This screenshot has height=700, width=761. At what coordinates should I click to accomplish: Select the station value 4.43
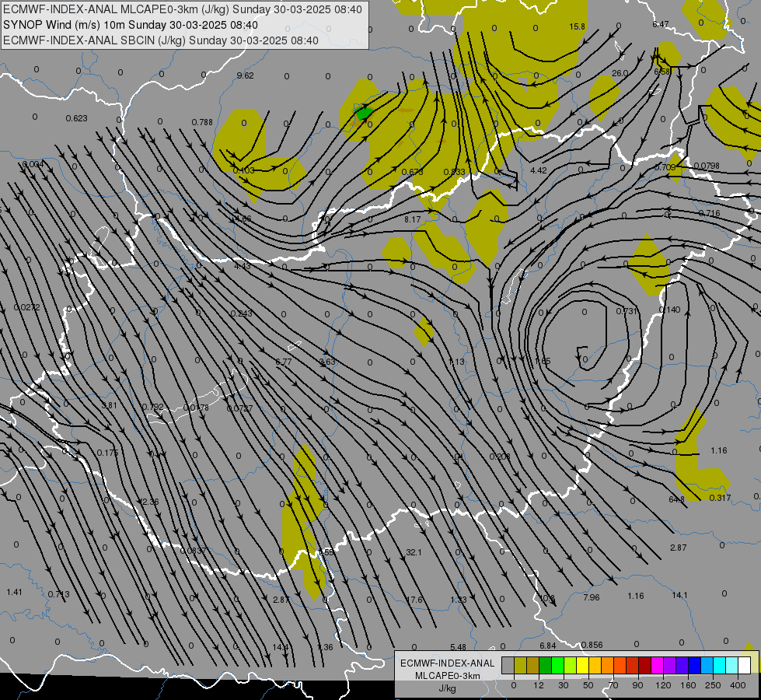tap(243, 266)
